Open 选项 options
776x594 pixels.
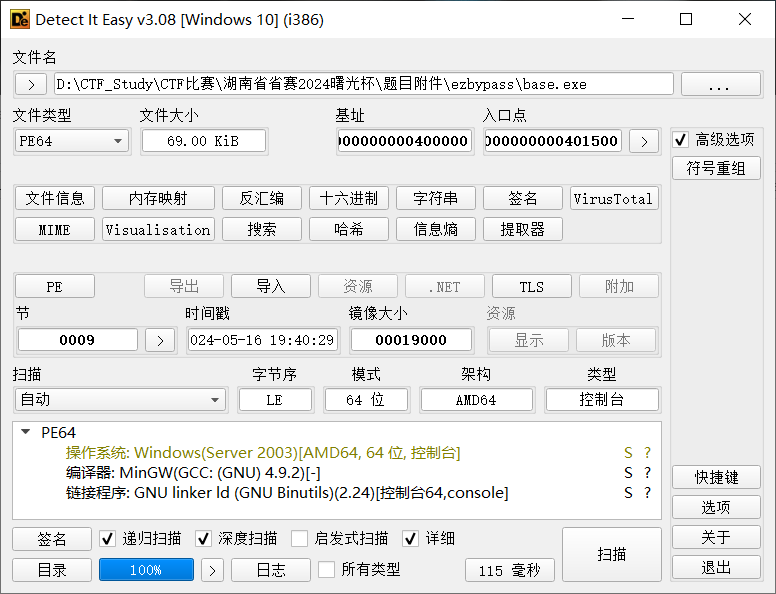click(x=716, y=507)
